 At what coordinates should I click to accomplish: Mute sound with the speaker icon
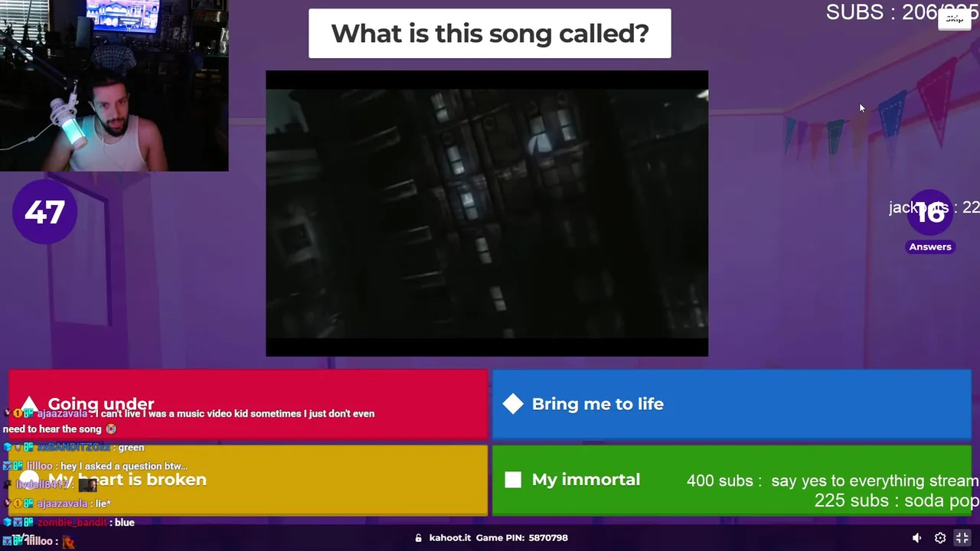coord(916,538)
